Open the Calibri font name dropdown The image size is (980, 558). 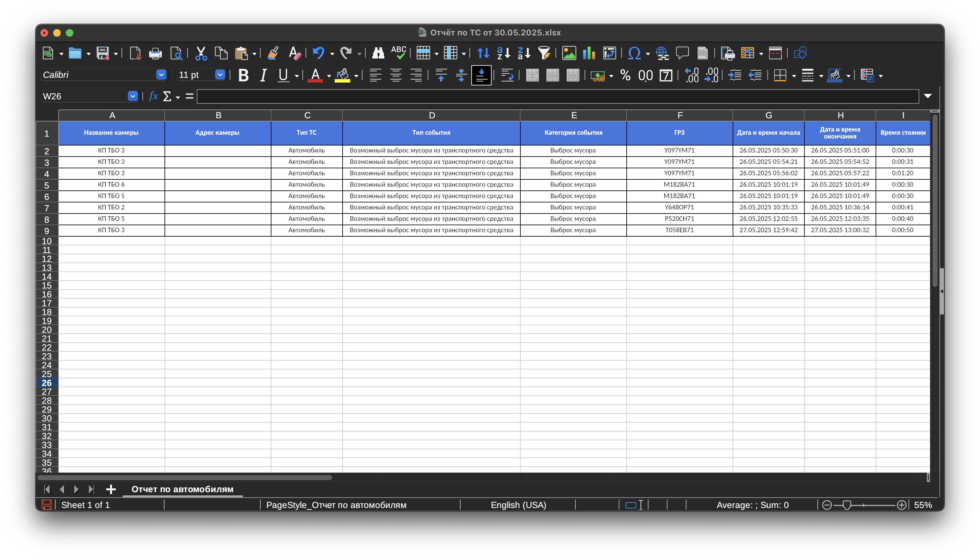click(161, 75)
